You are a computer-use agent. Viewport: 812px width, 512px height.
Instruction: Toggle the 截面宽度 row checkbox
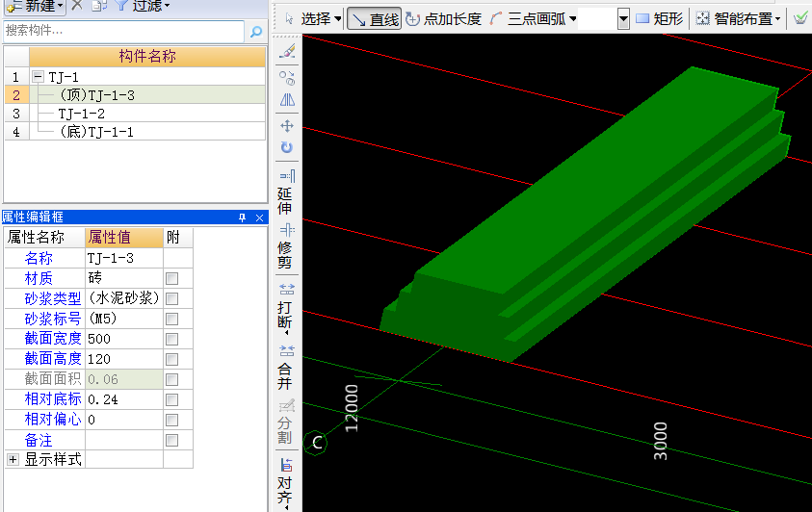pos(171,340)
